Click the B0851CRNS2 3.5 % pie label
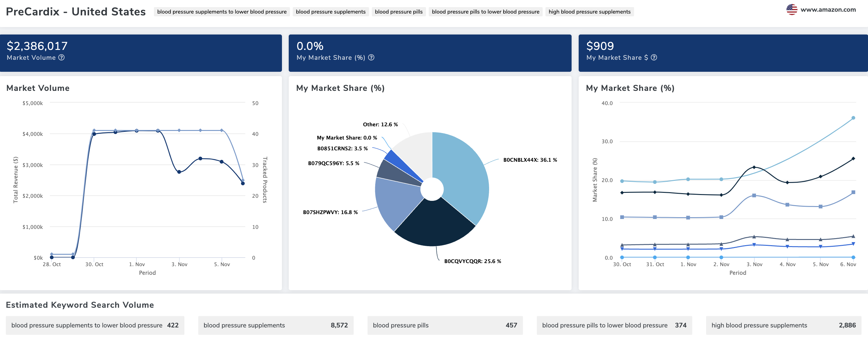Viewport: 868px width, 345px height. pos(342,148)
